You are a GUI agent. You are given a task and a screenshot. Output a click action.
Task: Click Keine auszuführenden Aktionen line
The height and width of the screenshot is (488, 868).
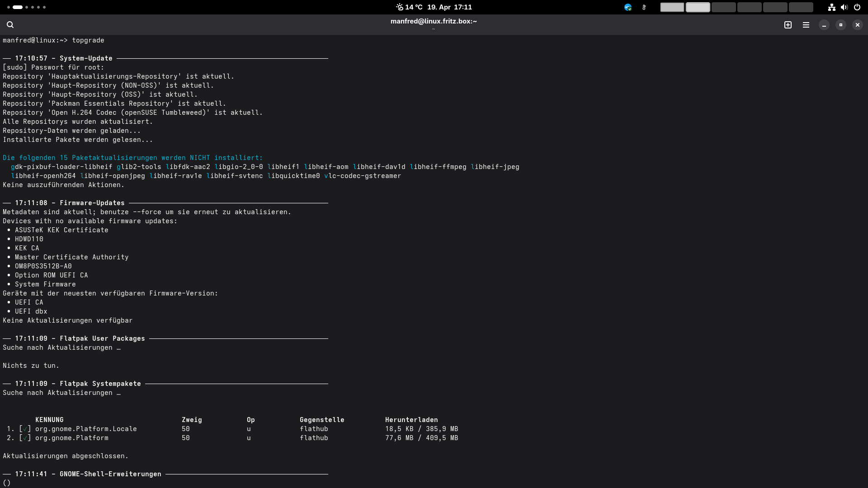tap(64, 185)
